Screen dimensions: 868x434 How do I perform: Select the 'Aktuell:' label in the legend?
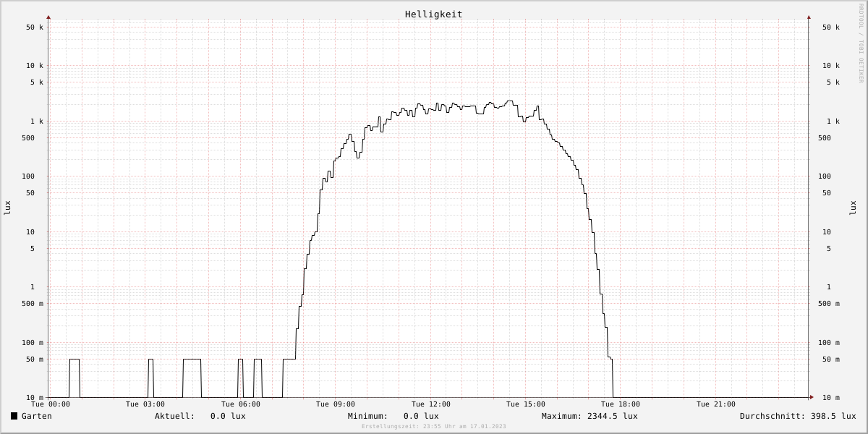(x=175, y=416)
